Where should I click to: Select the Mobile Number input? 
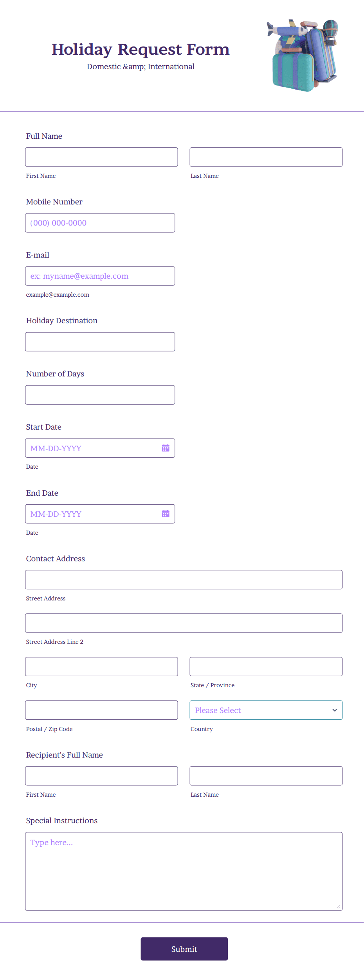point(100,222)
